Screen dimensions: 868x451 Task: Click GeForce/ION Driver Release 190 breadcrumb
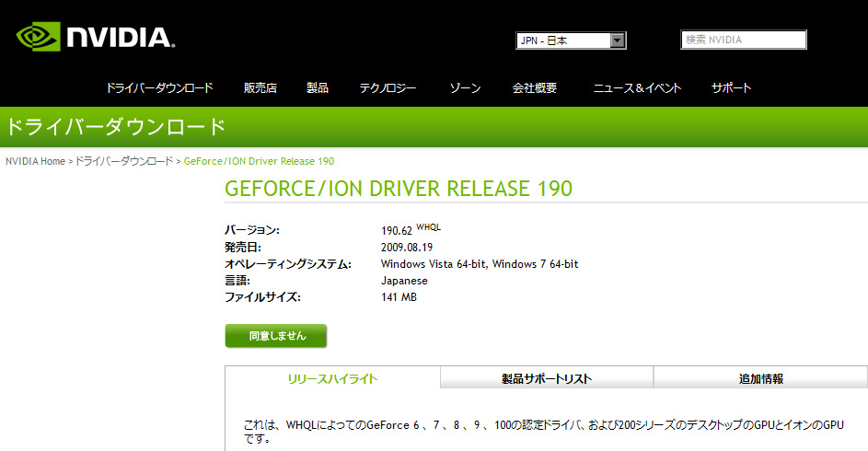pos(259,161)
